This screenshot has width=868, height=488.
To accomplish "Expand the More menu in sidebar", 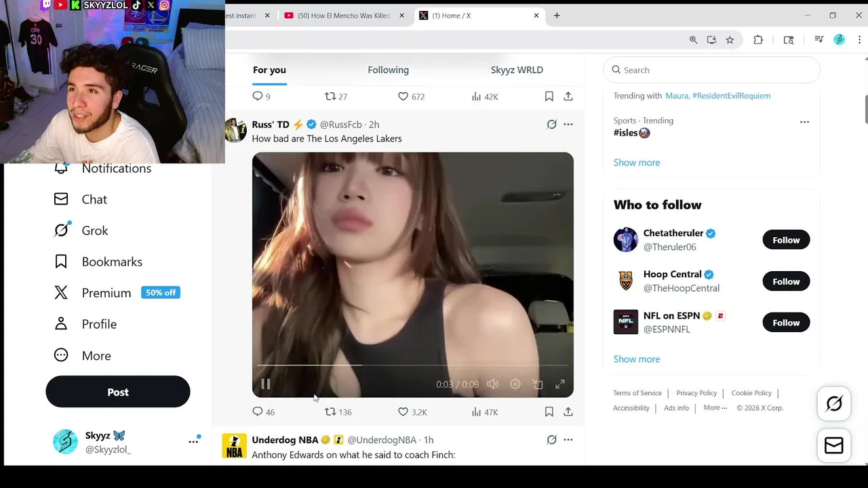I will [82, 355].
